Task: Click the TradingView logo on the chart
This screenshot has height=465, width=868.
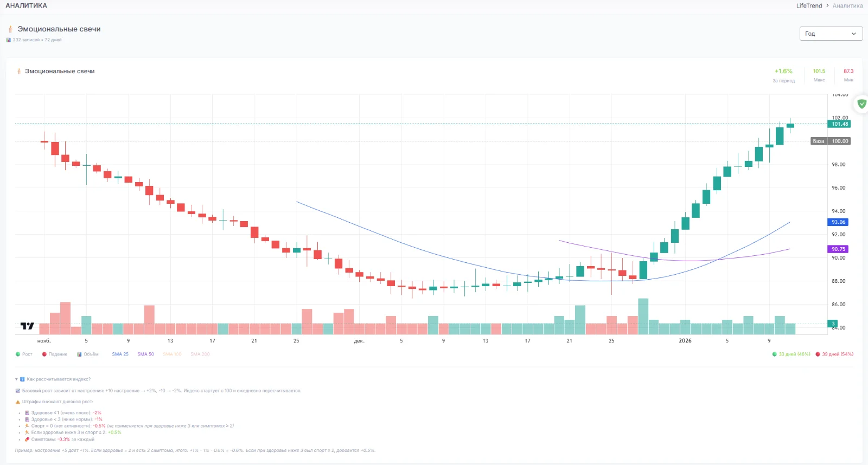Action: point(27,326)
